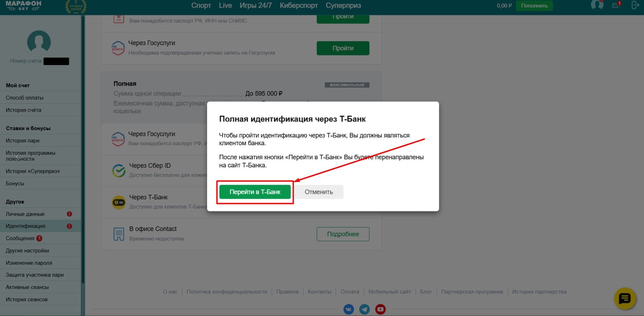Click the large user avatar in sidebar
Viewport: 644px width, 316px height.
coord(39,42)
